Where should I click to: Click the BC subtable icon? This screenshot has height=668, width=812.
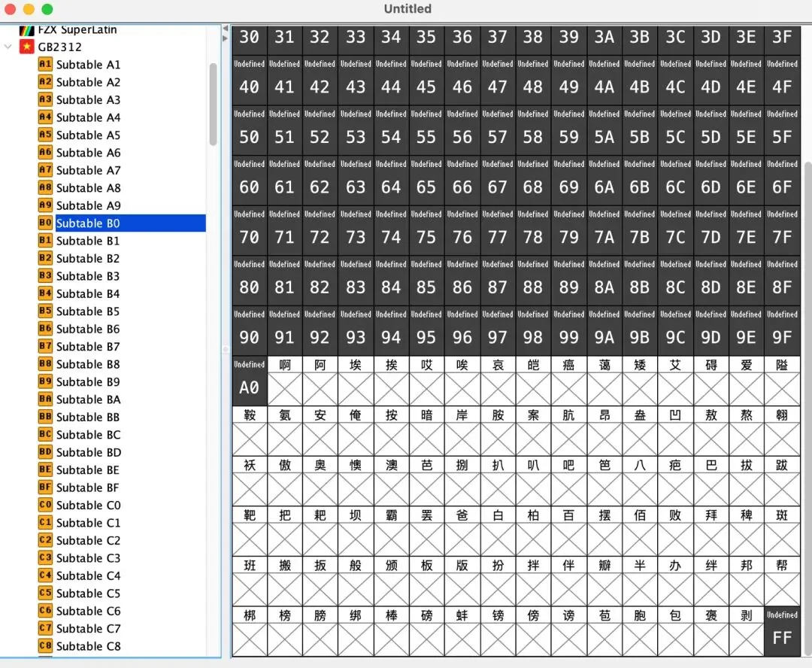(x=45, y=434)
